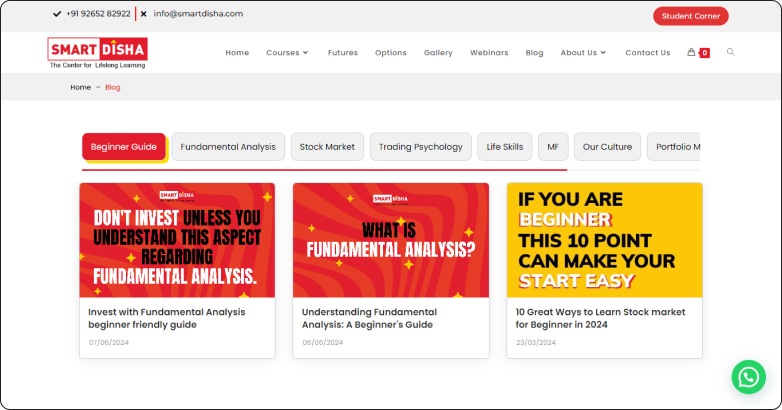The height and width of the screenshot is (410, 782).
Task: Open the Webinars menu item
Action: click(489, 52)
